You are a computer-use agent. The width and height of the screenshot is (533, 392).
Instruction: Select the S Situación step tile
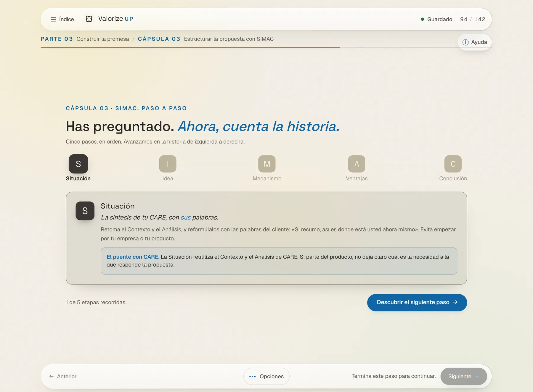[x=78, y=164]
